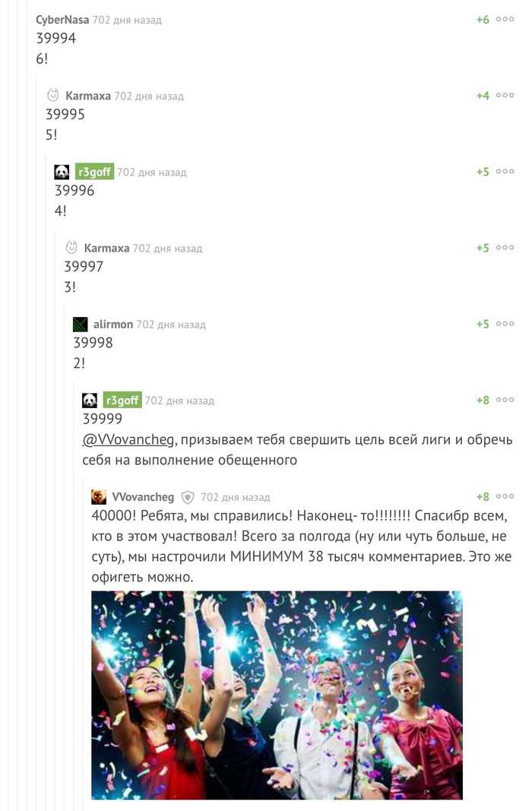This screenshot has height=811, width=532.
Task: Open the three-dot menu on comment 39995
Action: tap(505, 95)
